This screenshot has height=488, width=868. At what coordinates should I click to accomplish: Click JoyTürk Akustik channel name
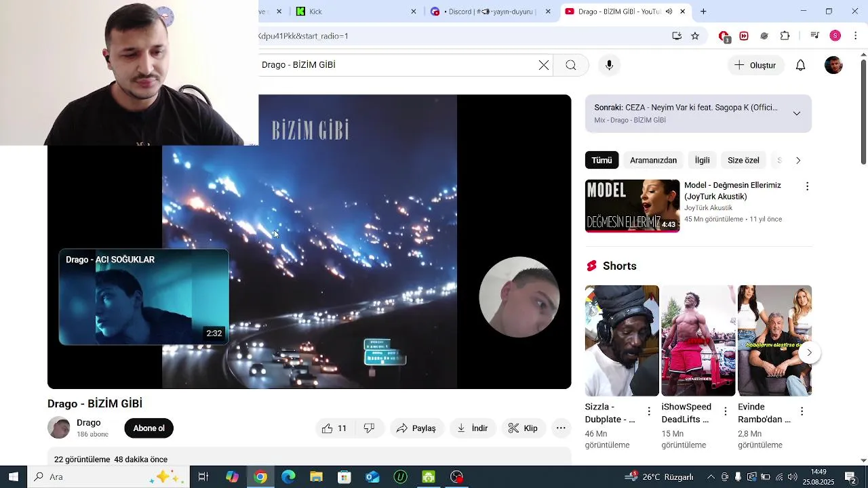[x=708, y=208]
